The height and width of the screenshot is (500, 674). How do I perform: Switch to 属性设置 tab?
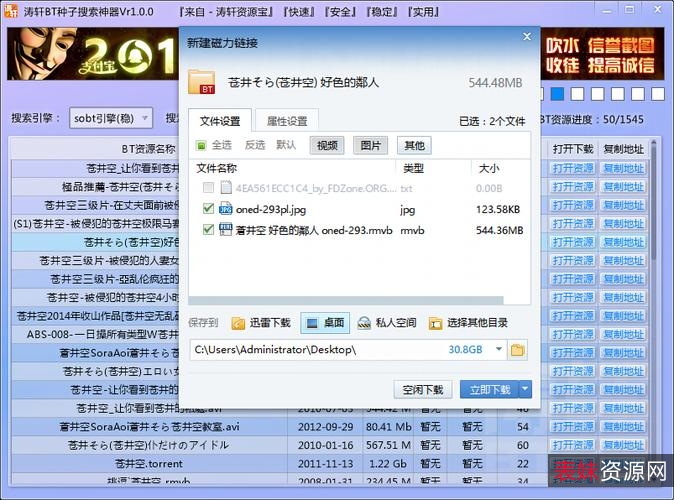point(287,121)
